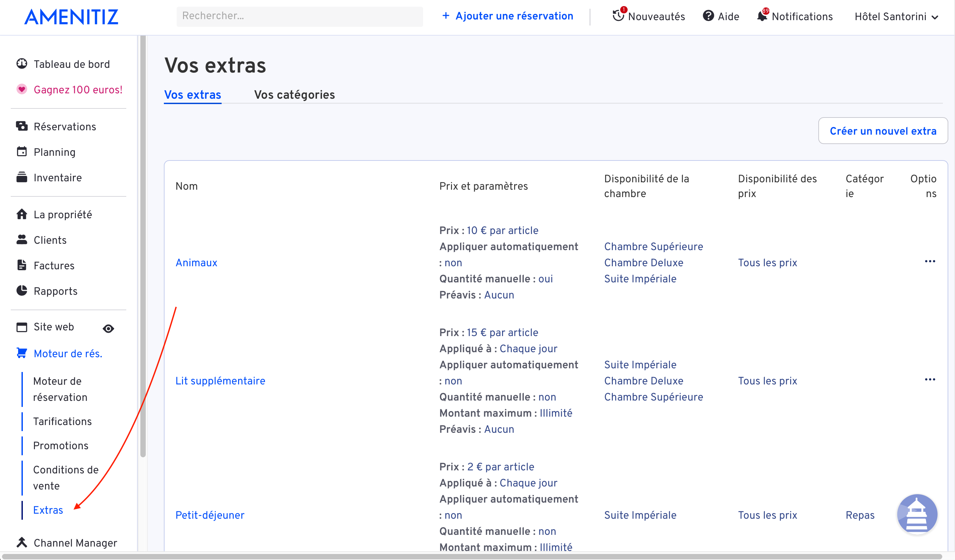Open Moteur de réservation submenu item
Image resolution: width=955 pixels, height=560 pixels.
(x=60, y=389)
